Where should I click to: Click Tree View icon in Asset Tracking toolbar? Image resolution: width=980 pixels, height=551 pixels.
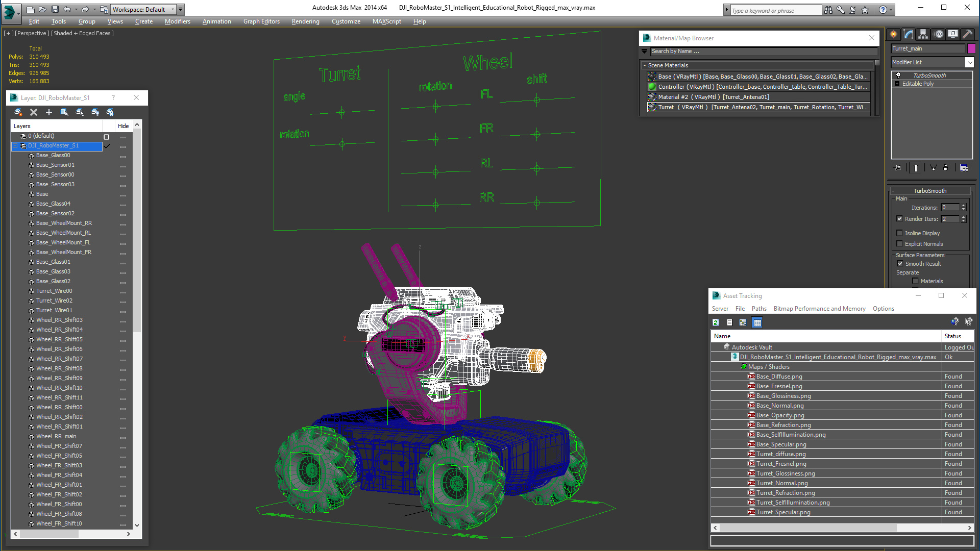pyautogui.click(x=743, y=322)
